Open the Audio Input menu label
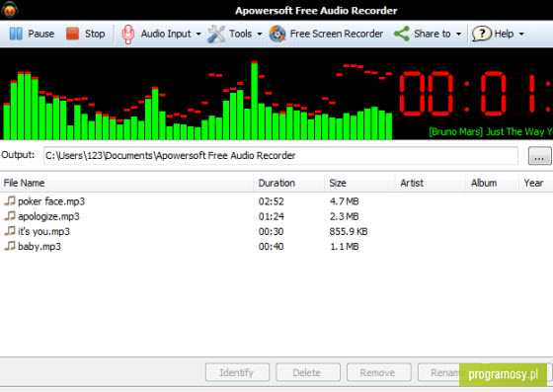Viewport: 553px width, 392px height. point(166,34)
